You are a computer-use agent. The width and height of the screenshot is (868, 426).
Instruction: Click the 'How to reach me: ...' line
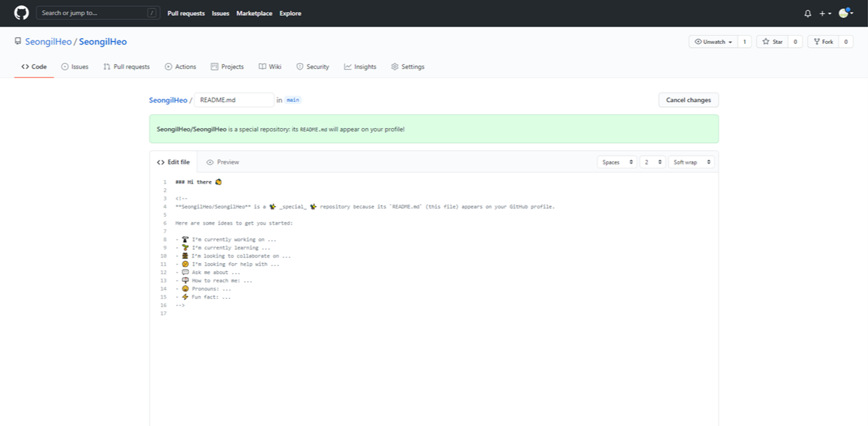point(214,281)
